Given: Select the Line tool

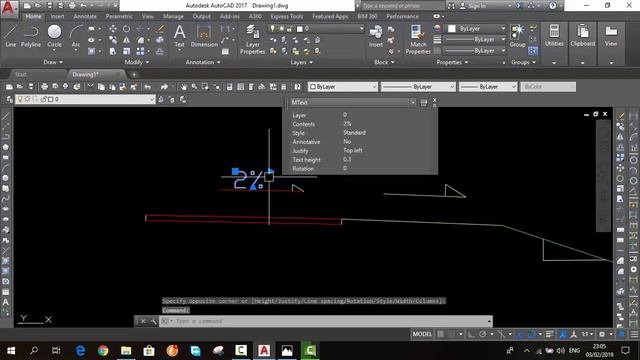Looking at the screenshot, I should tap(10, 36).
